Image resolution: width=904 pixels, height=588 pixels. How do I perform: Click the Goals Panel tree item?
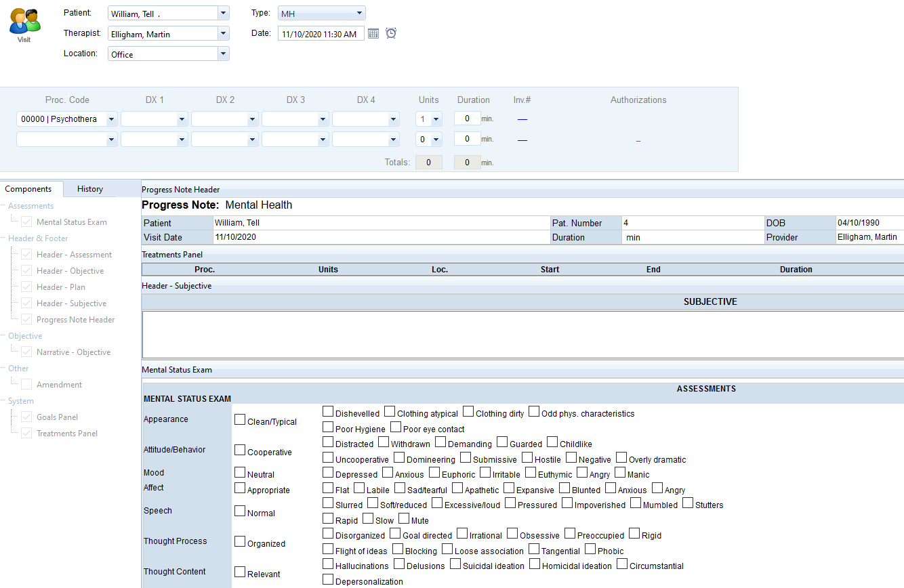click(x=58, y=417)
